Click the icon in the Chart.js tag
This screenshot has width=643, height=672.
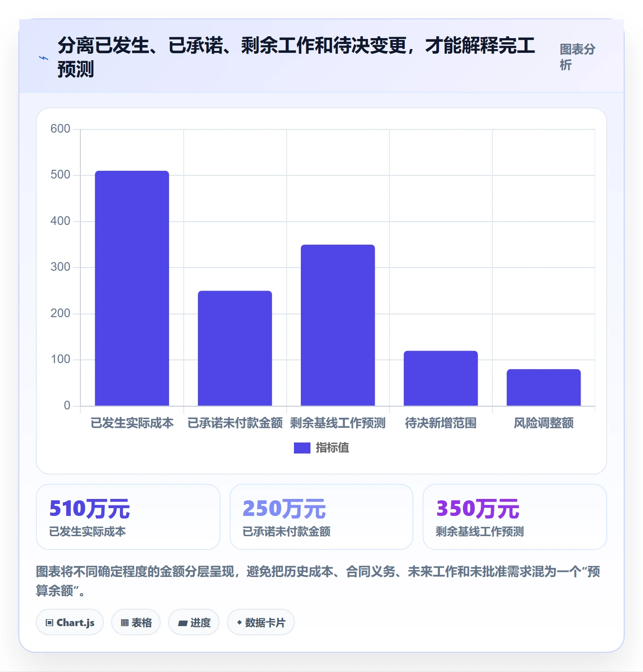pos(50,623)
